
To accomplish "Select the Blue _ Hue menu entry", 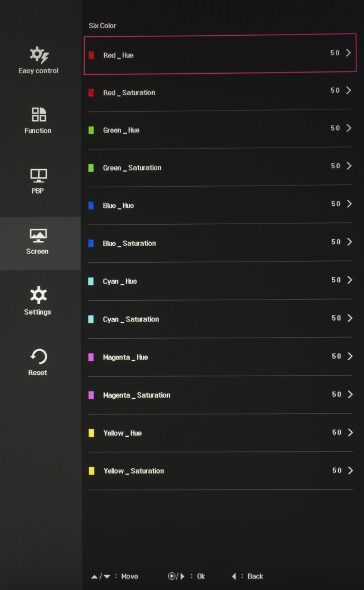I will click(x=220, y=206).
